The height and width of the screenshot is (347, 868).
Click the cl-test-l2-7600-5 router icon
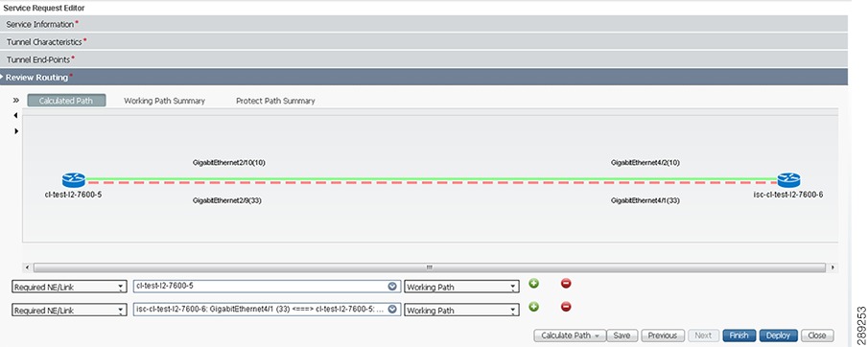click(x=74, y=180)
